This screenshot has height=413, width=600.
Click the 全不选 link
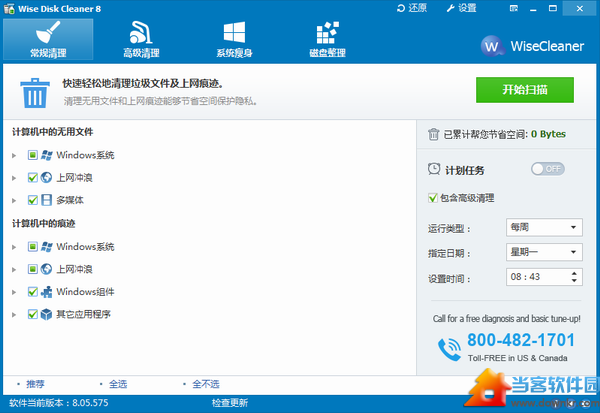click(206, 384)
